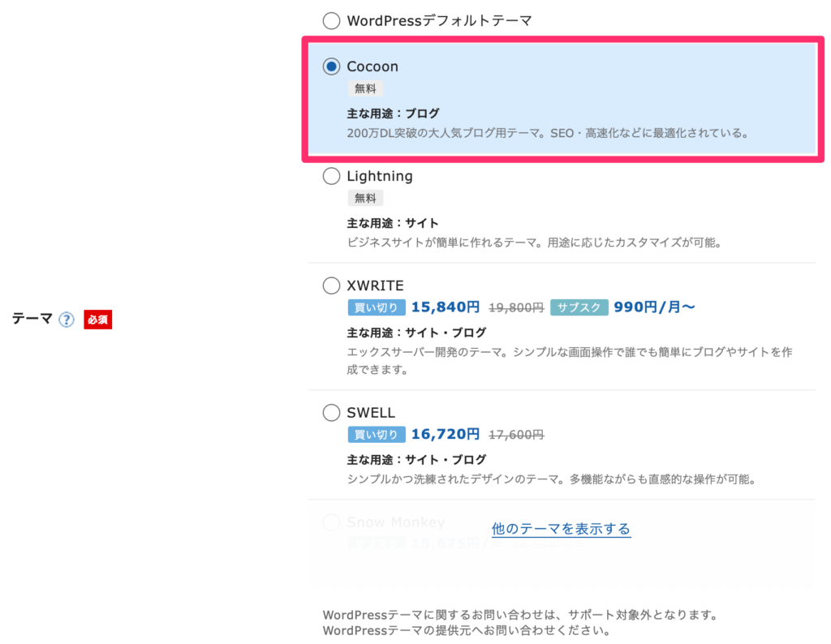Click the XWRITE 買い切り badge
The height and width of the screenshot is (644, 831).
tap(377, 307)
